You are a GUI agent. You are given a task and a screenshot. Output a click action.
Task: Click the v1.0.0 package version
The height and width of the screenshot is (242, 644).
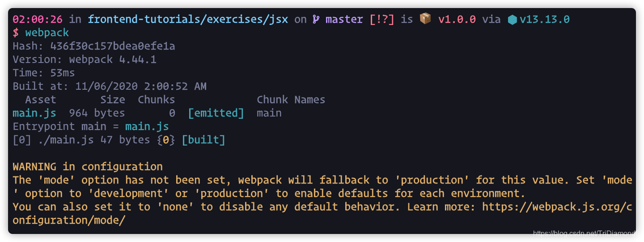pos(457,20)
